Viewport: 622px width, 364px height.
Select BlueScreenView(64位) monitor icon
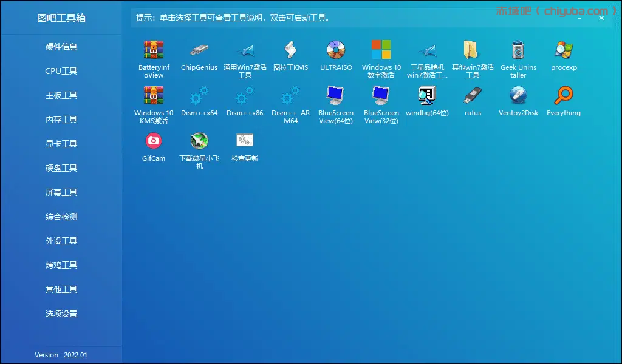(336, 96)
